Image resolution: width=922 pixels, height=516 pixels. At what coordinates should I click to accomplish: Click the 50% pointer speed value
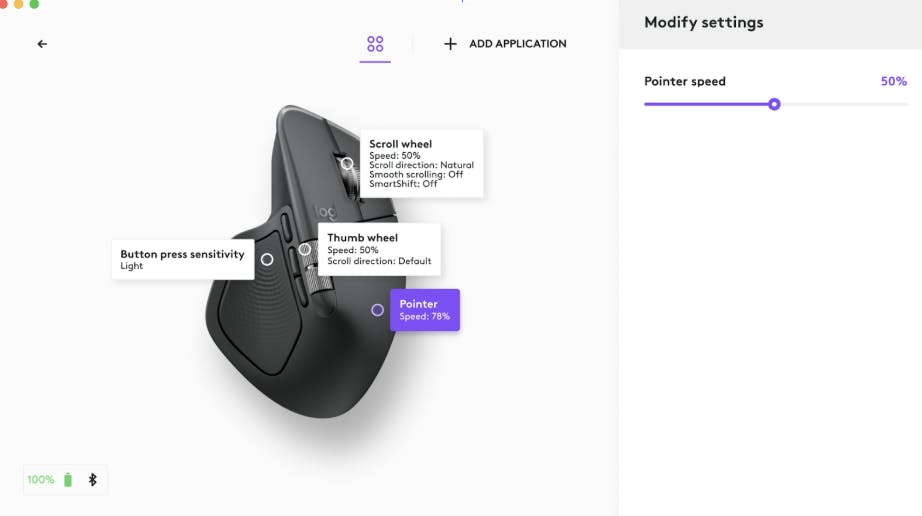tap(893, 81)
